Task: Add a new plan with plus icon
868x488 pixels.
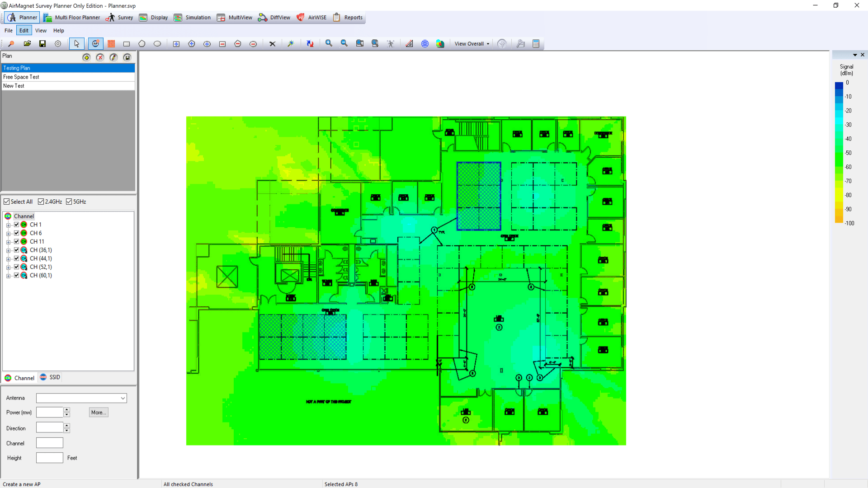Action: (x=86, y=57)
